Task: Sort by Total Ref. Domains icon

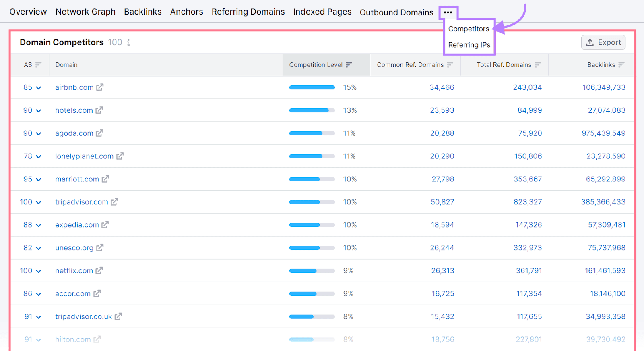Action: pyautogui.click(x=538, y=65)
